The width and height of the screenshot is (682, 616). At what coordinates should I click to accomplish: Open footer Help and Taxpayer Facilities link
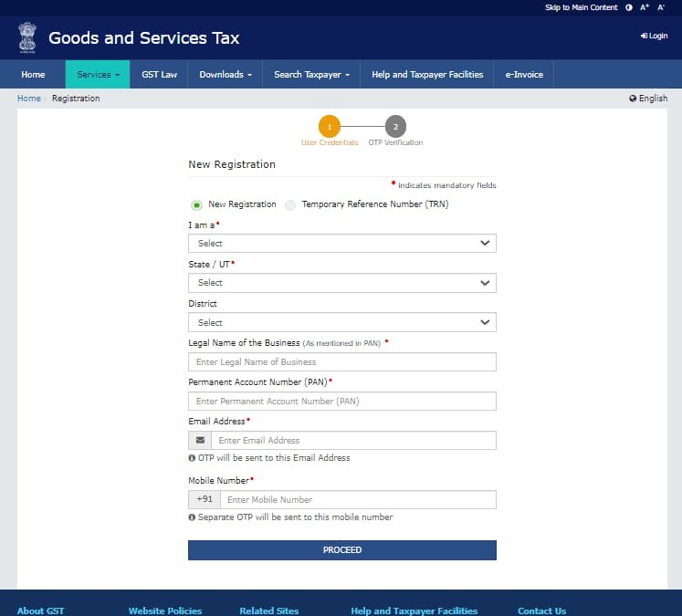click(x=414, y=611)
